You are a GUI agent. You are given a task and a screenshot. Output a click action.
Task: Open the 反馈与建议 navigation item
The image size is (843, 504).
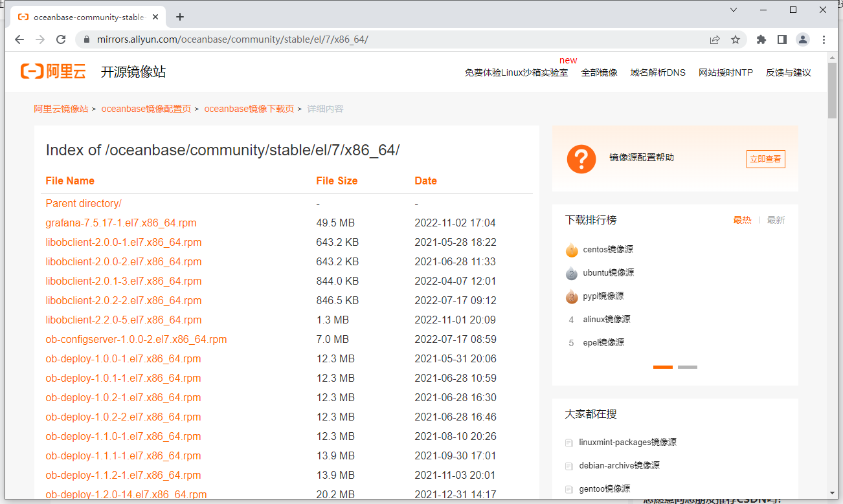click(x=789, y=72)
